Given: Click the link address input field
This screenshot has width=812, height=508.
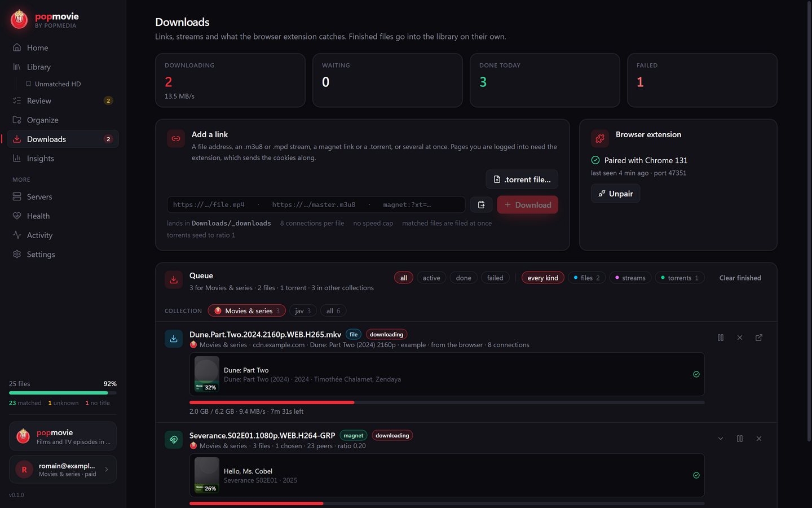Looking at the screenshot, I should coord(316,204).
